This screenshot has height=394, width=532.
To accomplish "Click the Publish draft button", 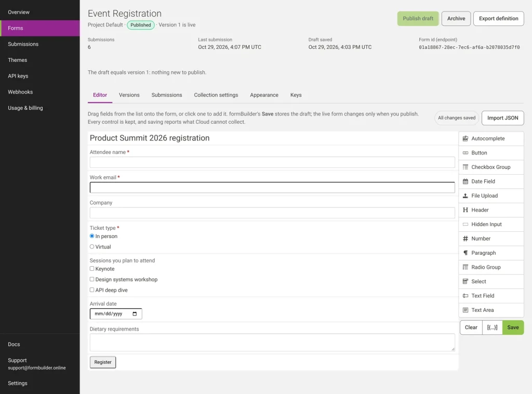I will click(418, 19).
